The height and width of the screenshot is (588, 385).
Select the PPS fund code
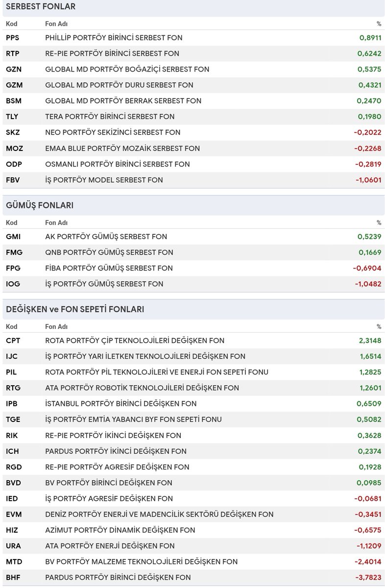[x=12, y=38]
